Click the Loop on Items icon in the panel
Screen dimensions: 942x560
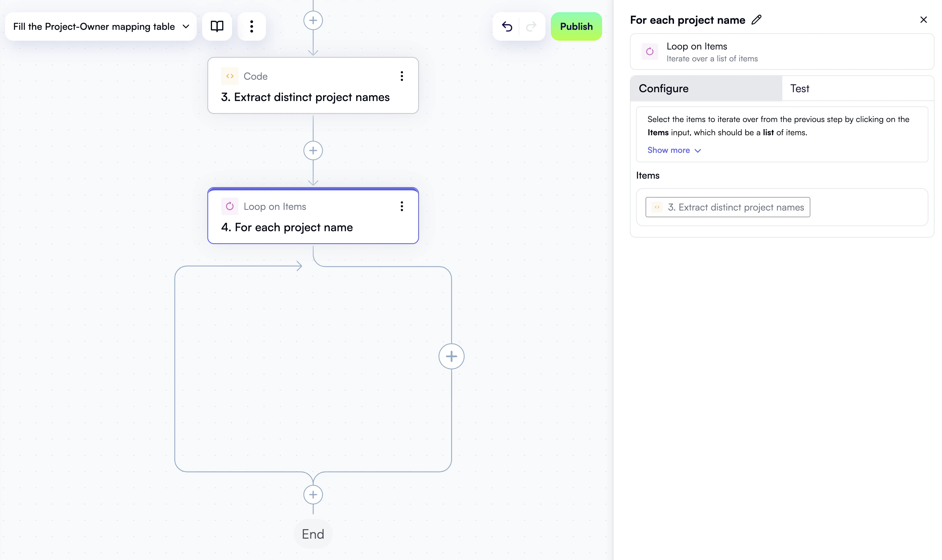click(x=649, y=52)
